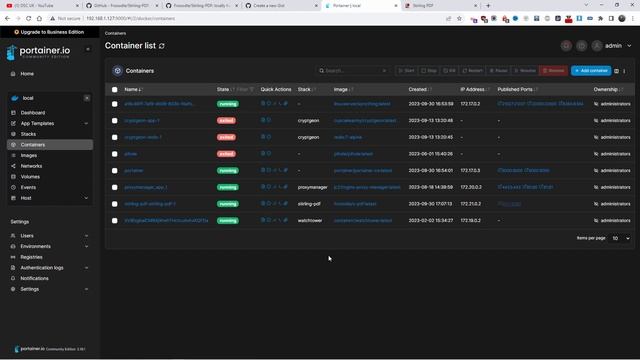
Task: Click the red Remove button
Action: (553, 71)
